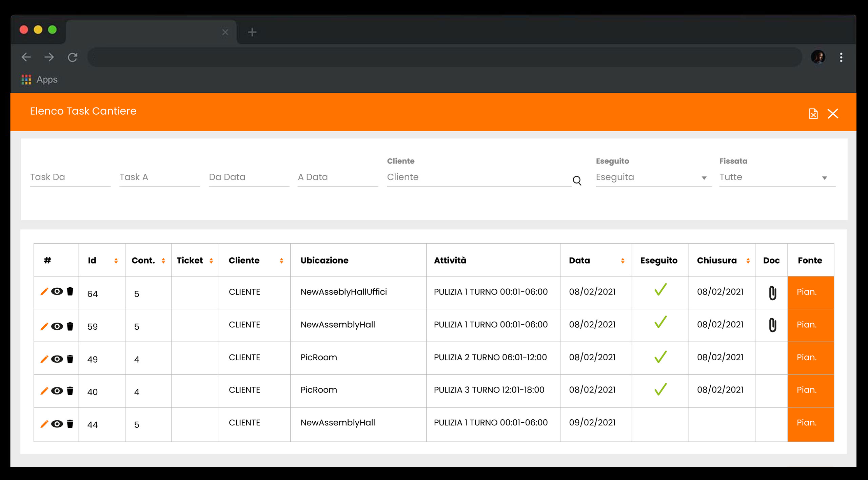Screen dimensions: 868x480
Task: Click the eye view icon for task 49
Action: pos(57,359)
